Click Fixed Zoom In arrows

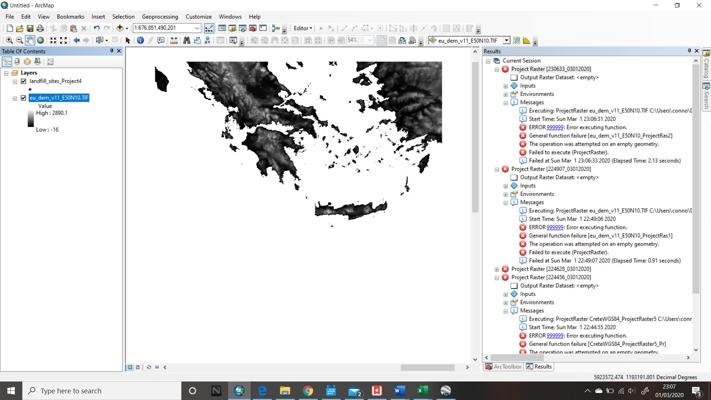point(53,40)
